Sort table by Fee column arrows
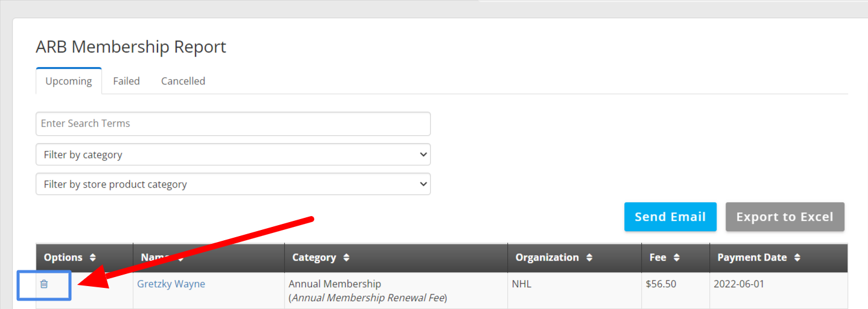Screen dimensions: 868x309 pos(676,258)
